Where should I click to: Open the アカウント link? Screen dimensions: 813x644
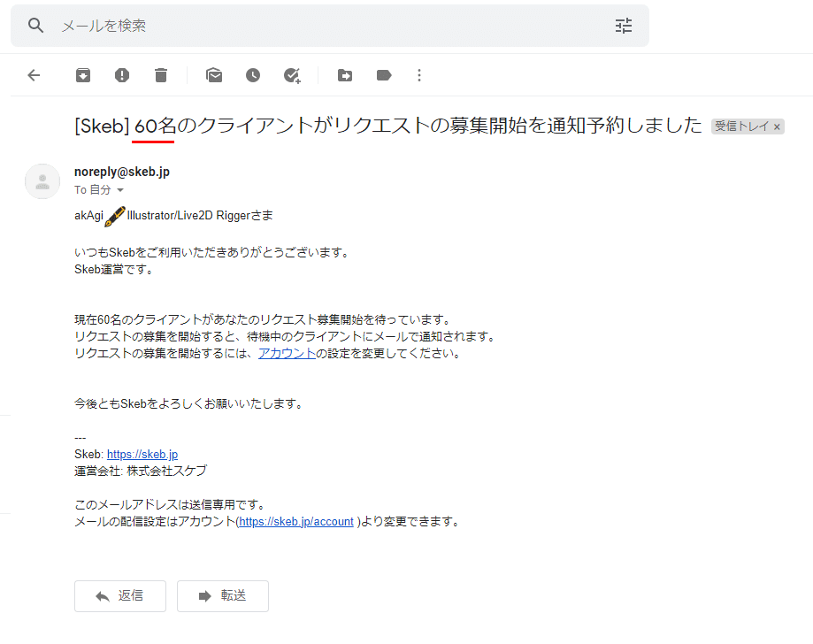[x=287, y=354]
